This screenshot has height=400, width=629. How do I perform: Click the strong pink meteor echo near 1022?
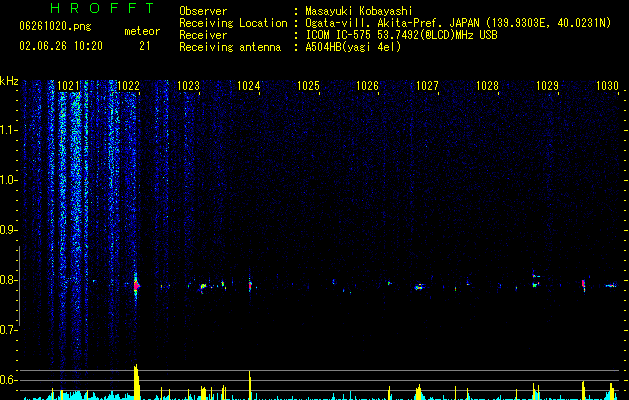(136, 285)
